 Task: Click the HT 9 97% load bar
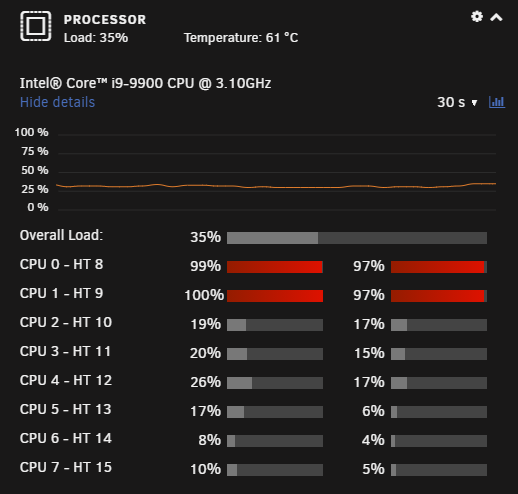click(439, 296)
